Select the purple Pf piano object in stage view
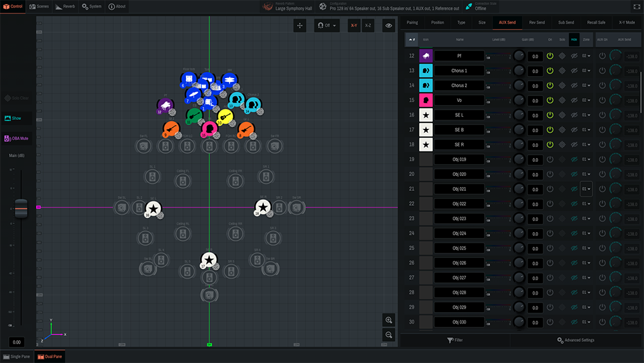Image resolution: width=644 pixels, height=363 pixels. 165,106
